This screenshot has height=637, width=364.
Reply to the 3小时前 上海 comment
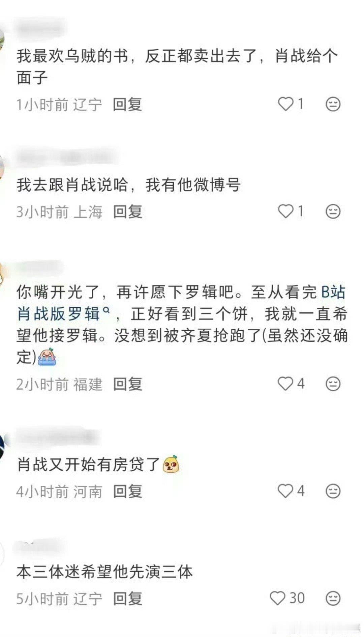[x=127, y=212]
